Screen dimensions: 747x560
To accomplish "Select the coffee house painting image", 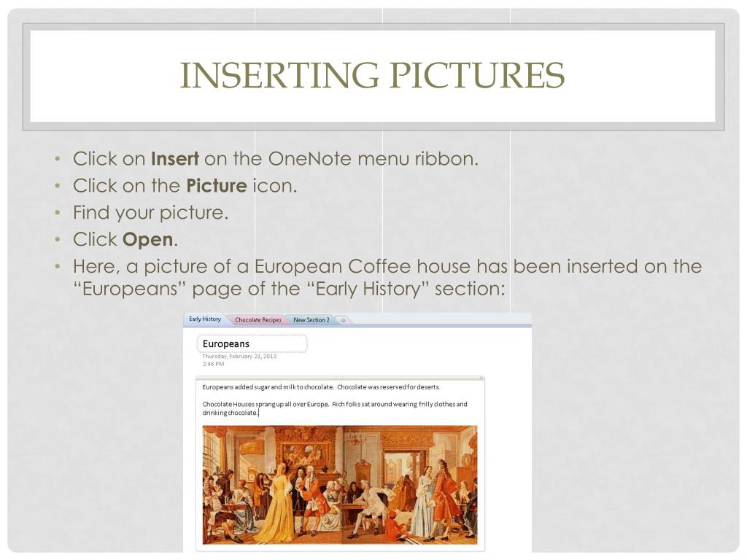I will (340, 485).
